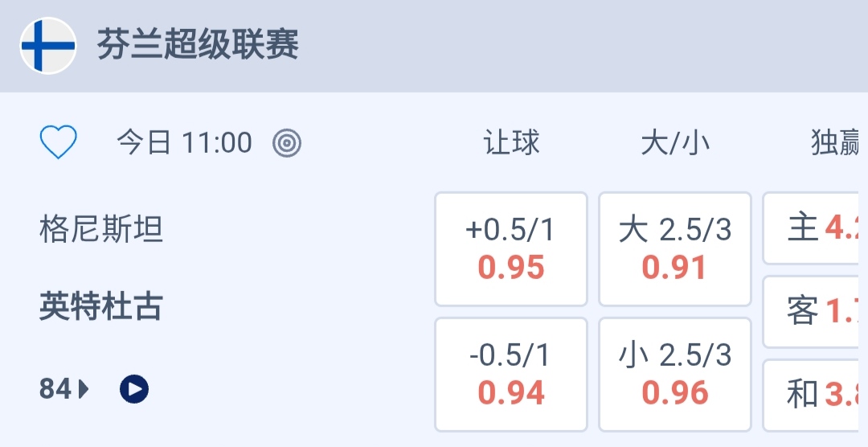The image size is (868, 447).
Task: Select the 大/小 column header
Action: coord(675,143)
